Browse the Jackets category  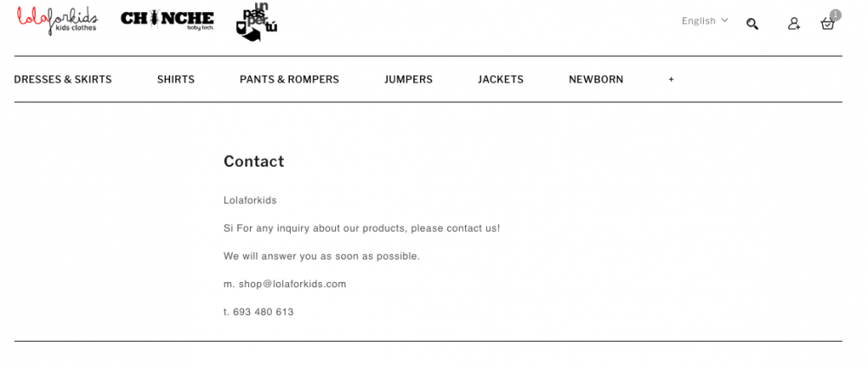pyautogui.click(x=500, y=79)
